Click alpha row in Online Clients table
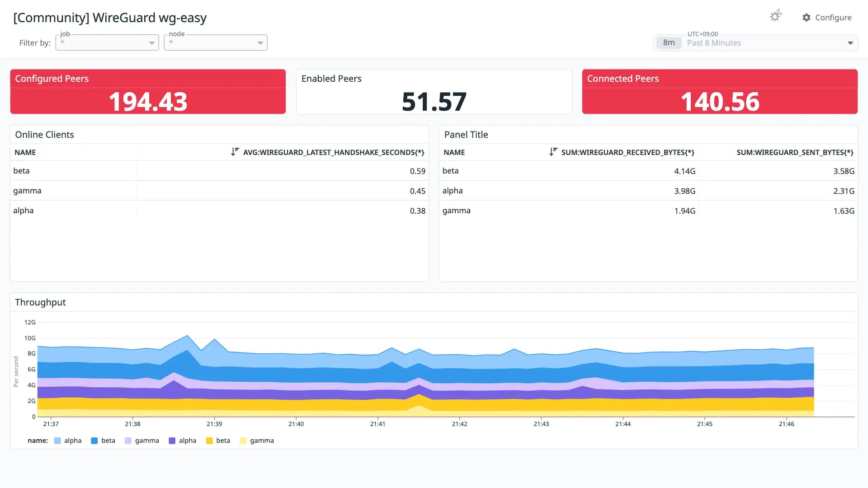The image size is (868, 488). click(x=219, y=211)
